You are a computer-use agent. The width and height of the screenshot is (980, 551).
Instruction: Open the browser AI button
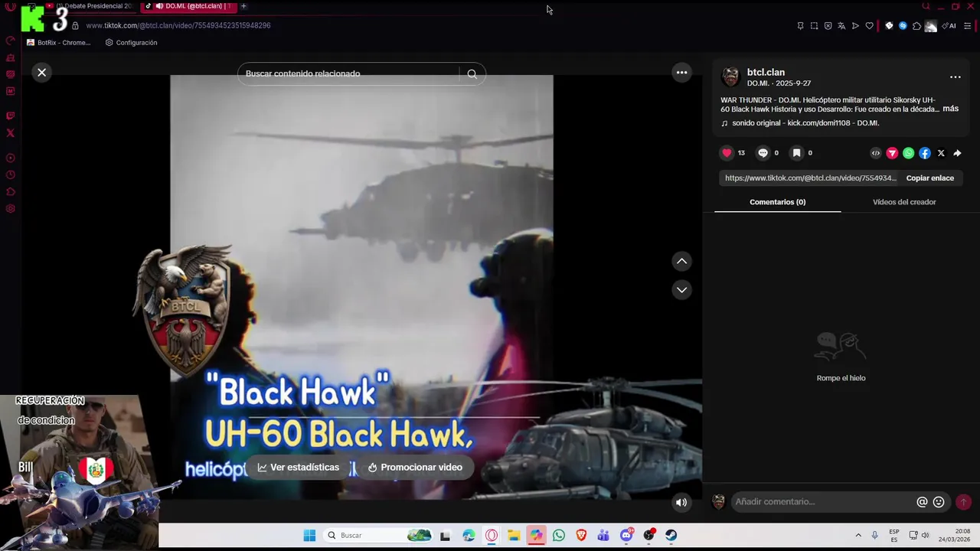[950, 26]
